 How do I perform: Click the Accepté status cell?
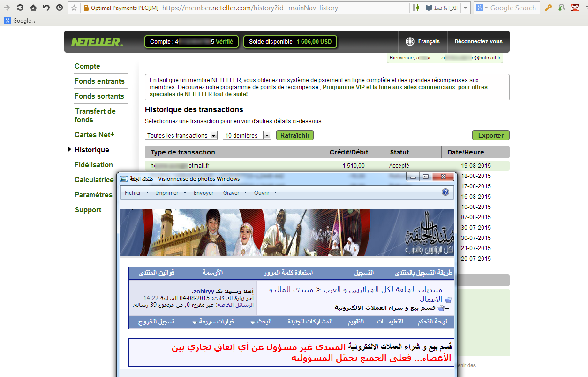point(399,166)
